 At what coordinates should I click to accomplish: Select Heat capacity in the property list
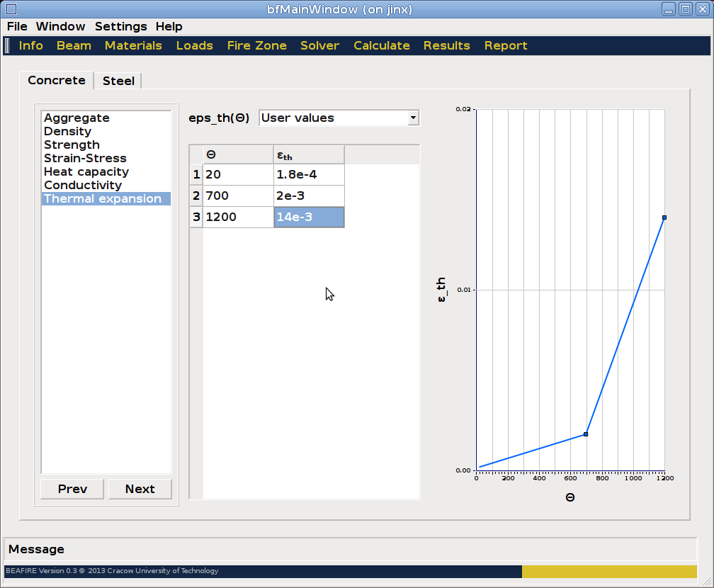(x=86, y=172)
